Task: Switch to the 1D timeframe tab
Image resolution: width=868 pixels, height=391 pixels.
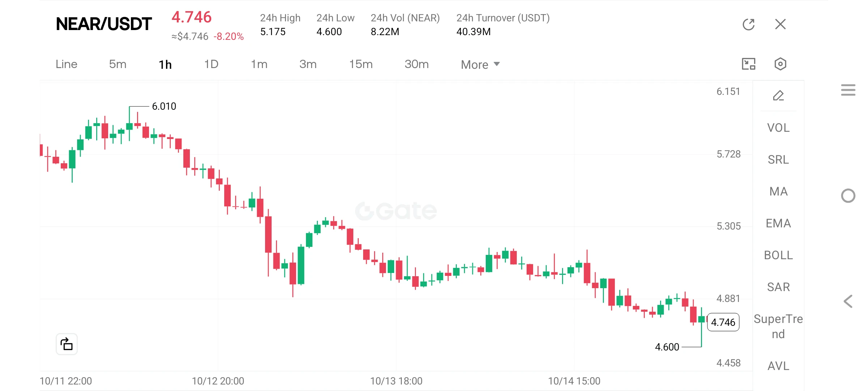Action: [211, 64]
